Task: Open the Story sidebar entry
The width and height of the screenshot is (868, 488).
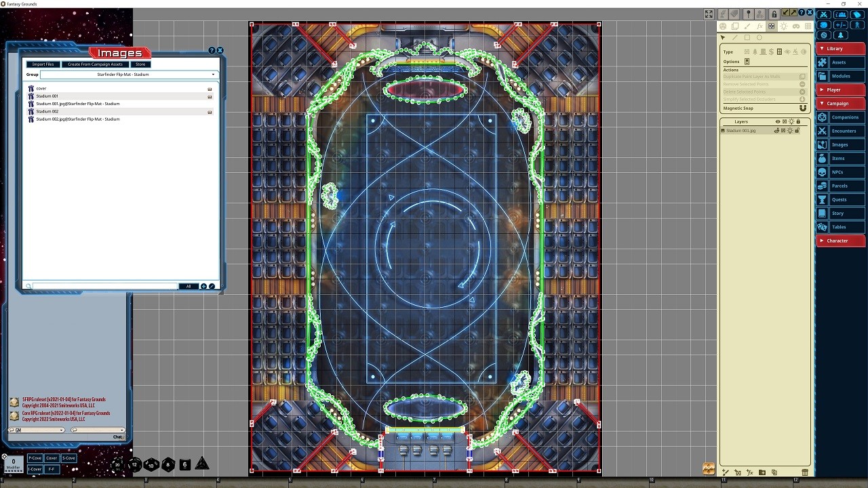Action: tap(839, 213)
